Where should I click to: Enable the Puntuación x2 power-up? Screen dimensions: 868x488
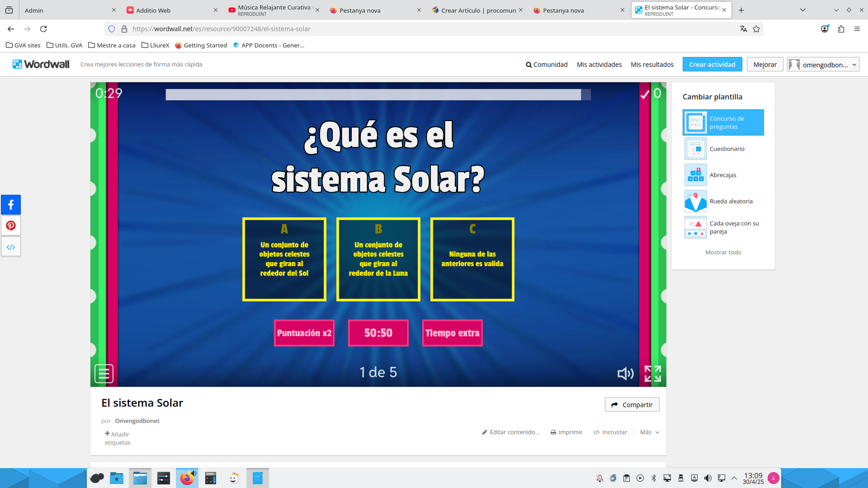tap(304, 333)
